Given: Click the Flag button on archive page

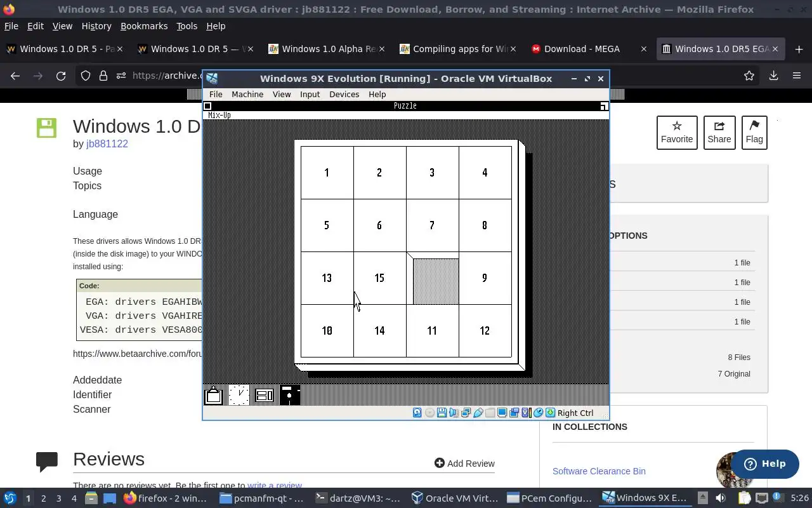Looking at the screenshot, I should (754, 133).
